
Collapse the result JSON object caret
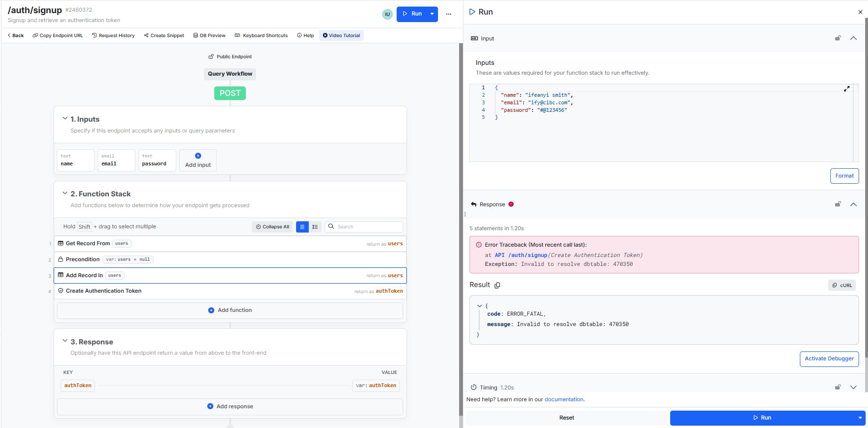[479, 306]
